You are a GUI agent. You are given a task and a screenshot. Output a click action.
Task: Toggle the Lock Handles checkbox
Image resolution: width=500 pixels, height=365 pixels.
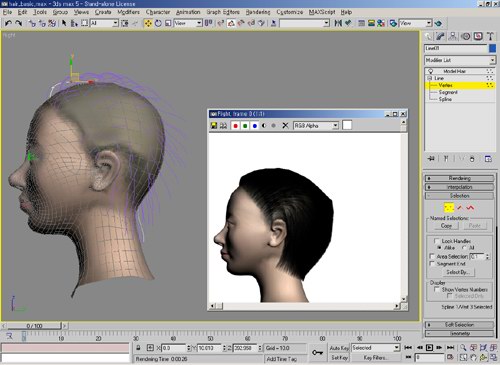pyautogui.click(x=436, y=241)
